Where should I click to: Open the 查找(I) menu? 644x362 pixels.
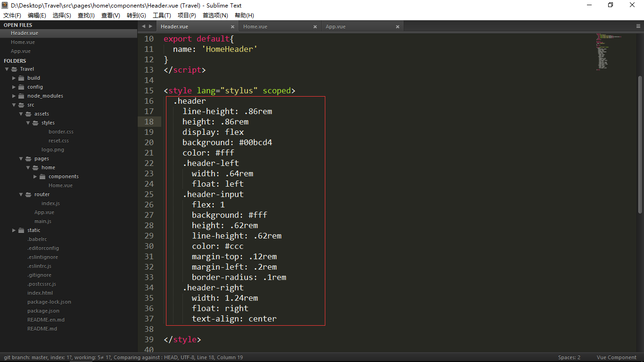(x=86, y=16)
